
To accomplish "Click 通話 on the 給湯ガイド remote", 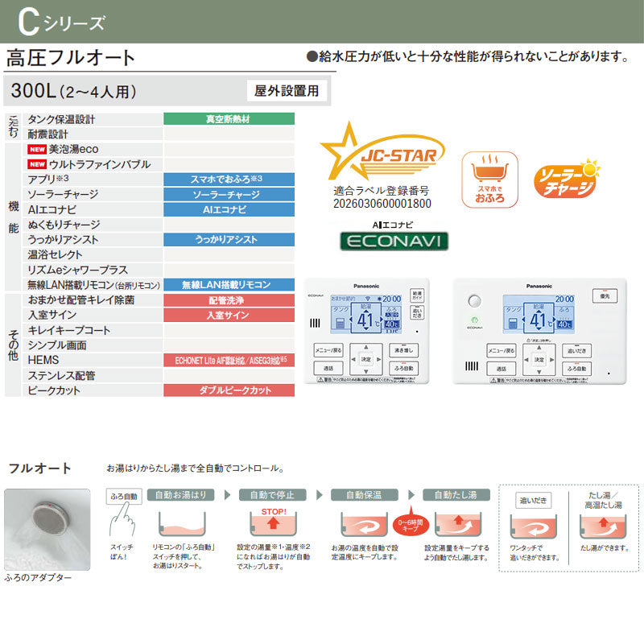I will [328, 368].
